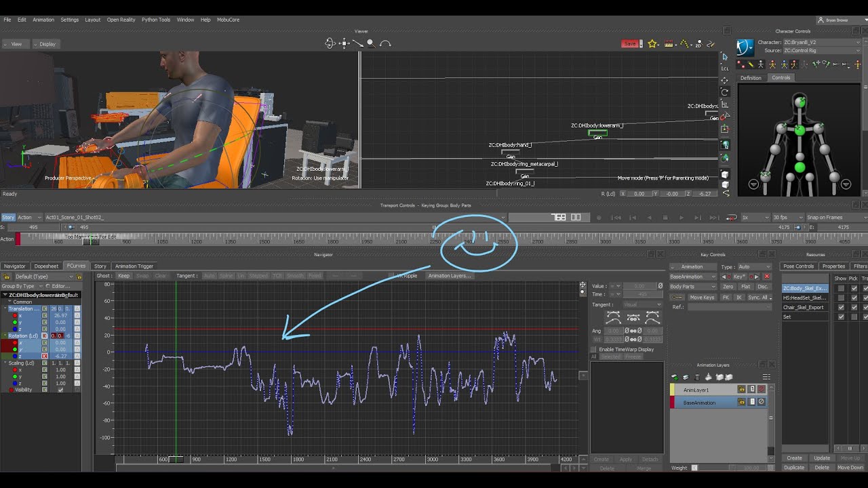Click the add new animation layer icon
868x488 pixels.
[675, 377]
